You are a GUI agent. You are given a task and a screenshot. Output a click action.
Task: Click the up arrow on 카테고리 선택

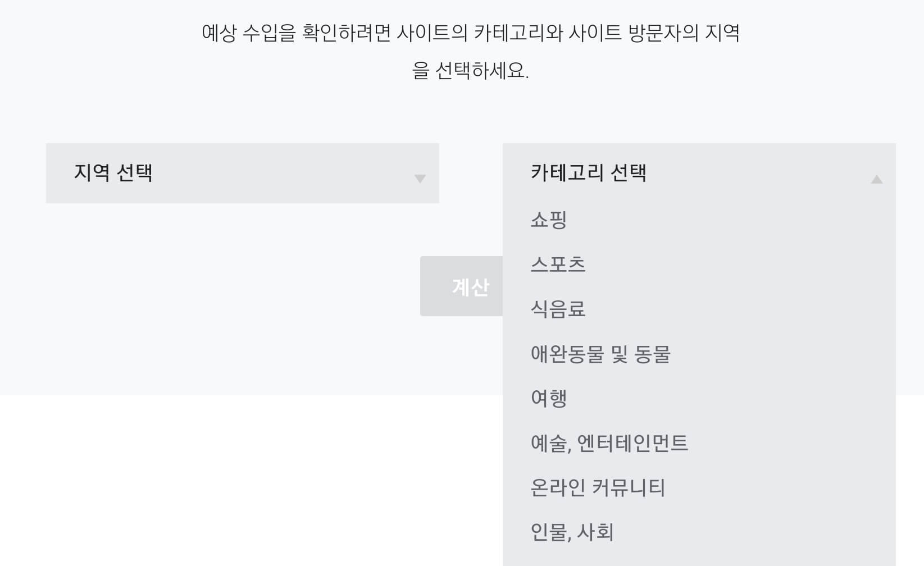(x=877, y=180)
